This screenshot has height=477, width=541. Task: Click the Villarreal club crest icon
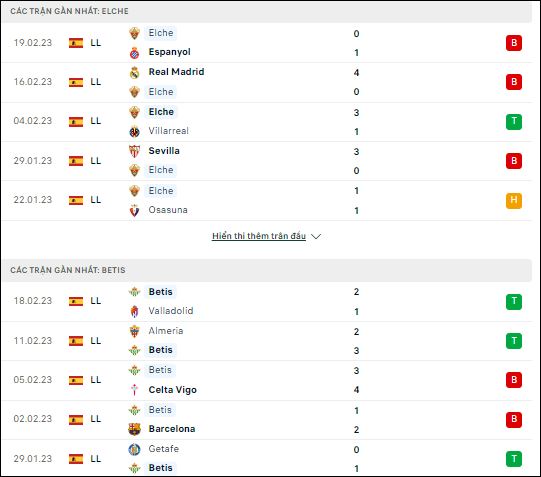(134, 131)
